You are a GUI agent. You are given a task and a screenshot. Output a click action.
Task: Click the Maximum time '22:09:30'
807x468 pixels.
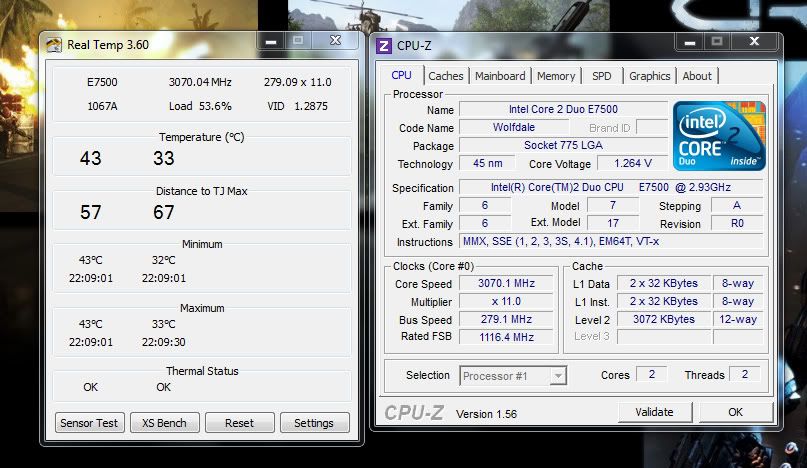pyautogui.click(x=164, y=342)
